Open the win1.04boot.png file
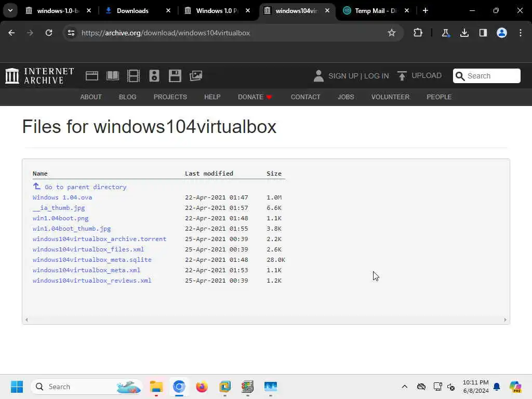The height and width of the screenshot is (399, 532). coord(61,218)
